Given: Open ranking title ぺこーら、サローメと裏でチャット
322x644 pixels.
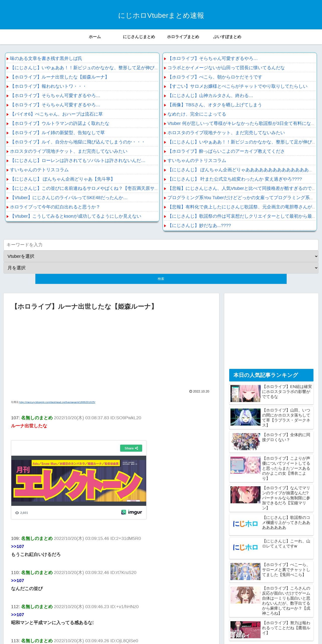Looking at the screenshot, I should (286, 570).
